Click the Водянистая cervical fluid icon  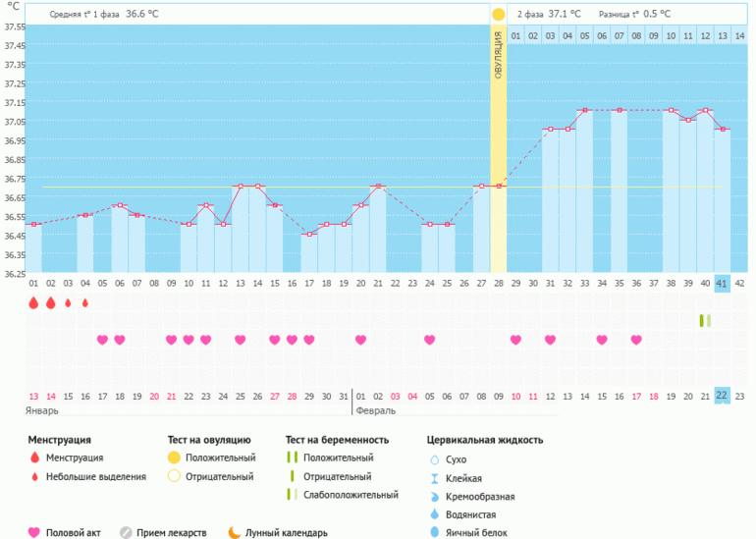tap(435, 514)
